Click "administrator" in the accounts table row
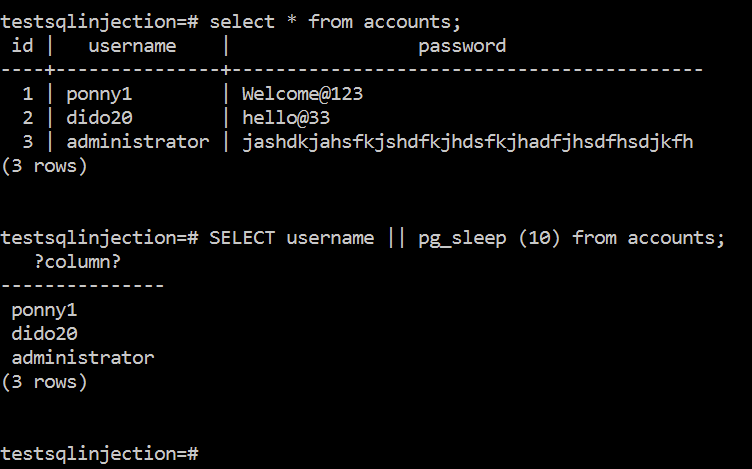The width and height of the screenshot is (752, 469). click(x=138, y=142)
